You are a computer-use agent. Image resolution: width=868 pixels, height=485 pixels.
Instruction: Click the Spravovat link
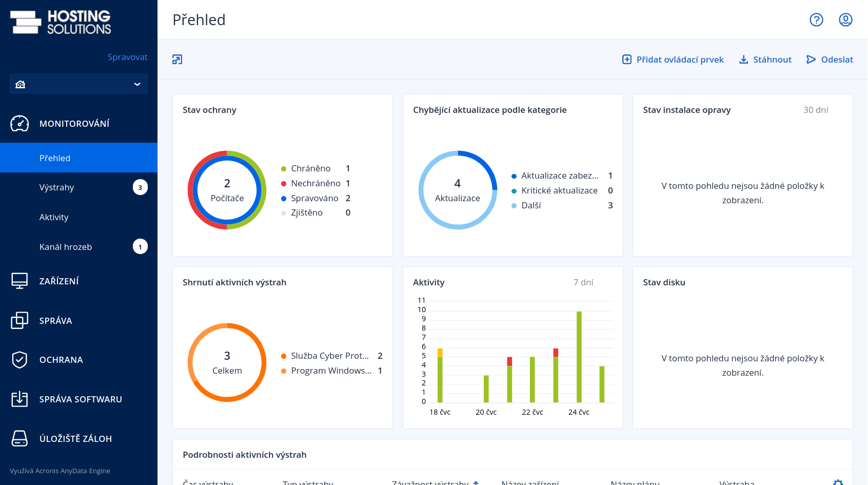pyautogui.click(x=127, y=57)
